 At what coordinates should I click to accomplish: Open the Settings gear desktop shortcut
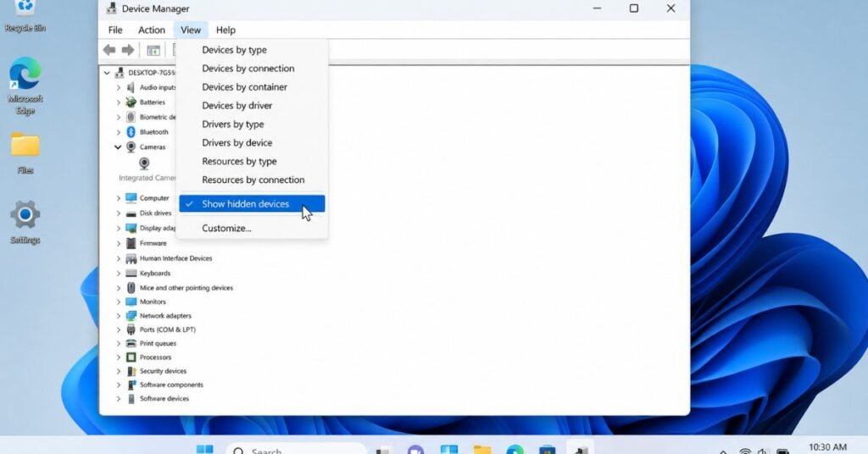click(25, 222)
